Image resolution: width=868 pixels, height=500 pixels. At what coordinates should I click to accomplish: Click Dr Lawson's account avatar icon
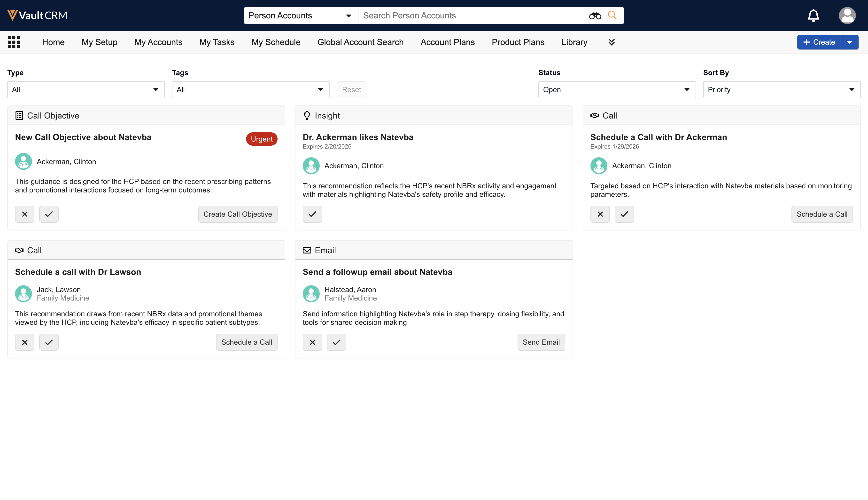tap(23, 294)
